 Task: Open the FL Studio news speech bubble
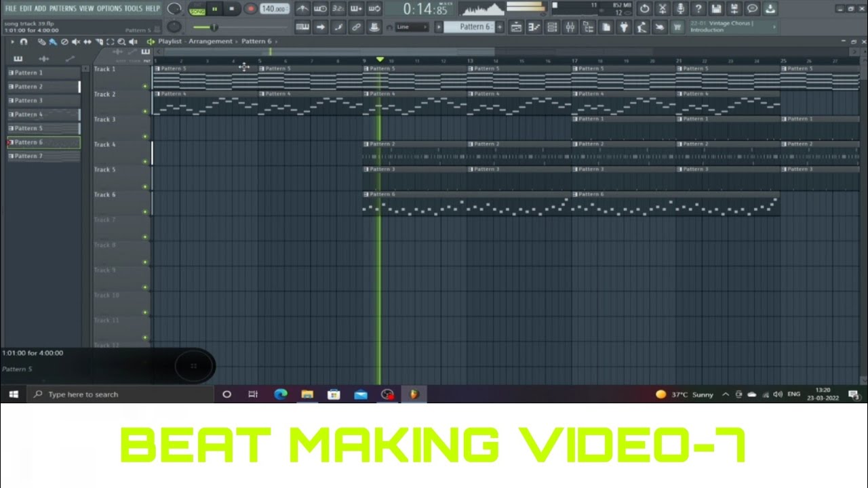tap(752, 9)
